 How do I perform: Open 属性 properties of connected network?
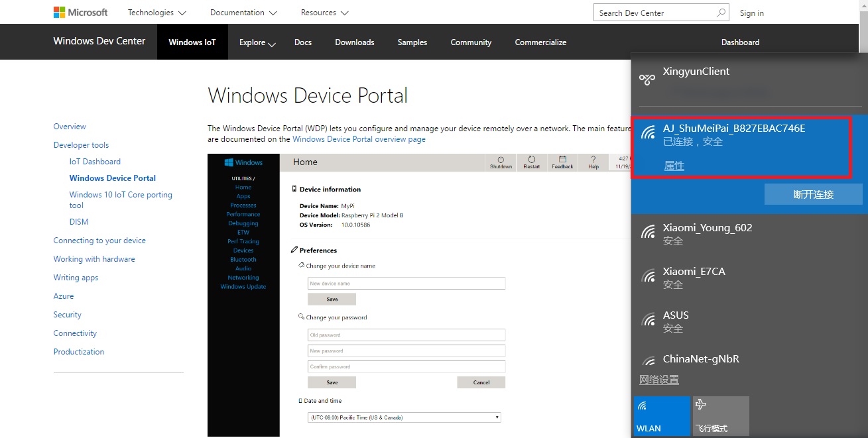point(674,166)
